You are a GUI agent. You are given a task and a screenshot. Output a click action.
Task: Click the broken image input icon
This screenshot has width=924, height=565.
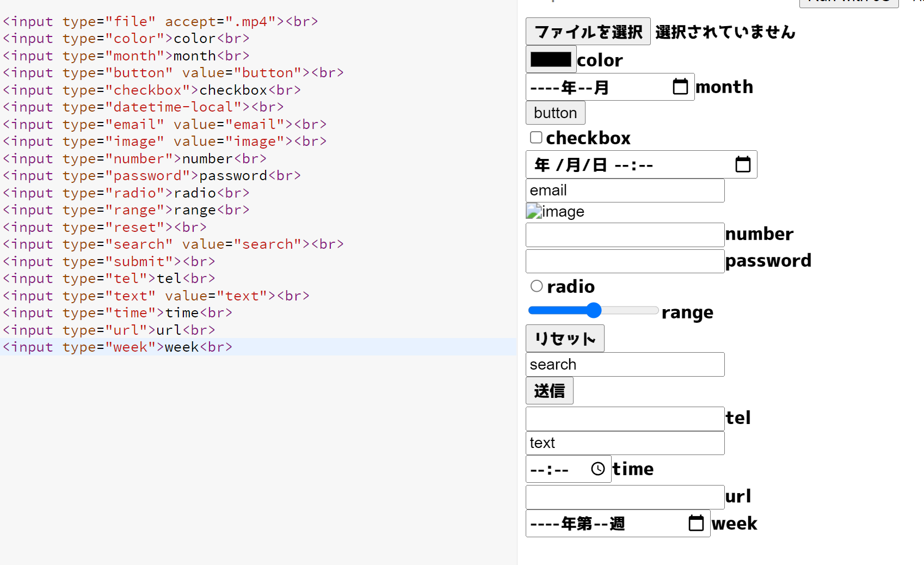click(x=534, y=211)
